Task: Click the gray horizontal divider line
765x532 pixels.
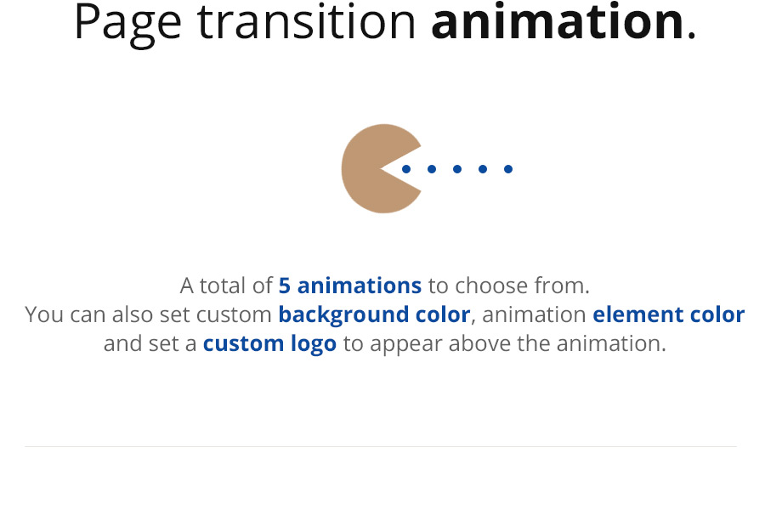Action: tap(381, 446)
